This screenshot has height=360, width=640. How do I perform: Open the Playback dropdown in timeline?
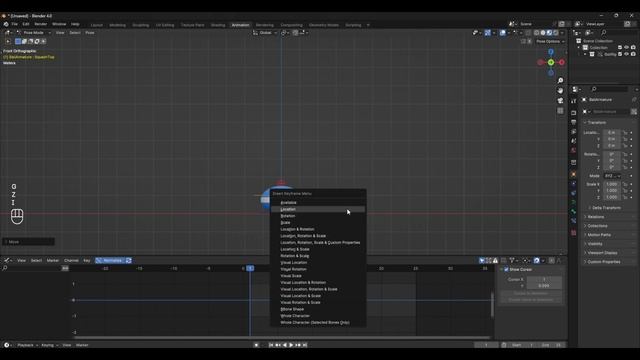point(28,345)
